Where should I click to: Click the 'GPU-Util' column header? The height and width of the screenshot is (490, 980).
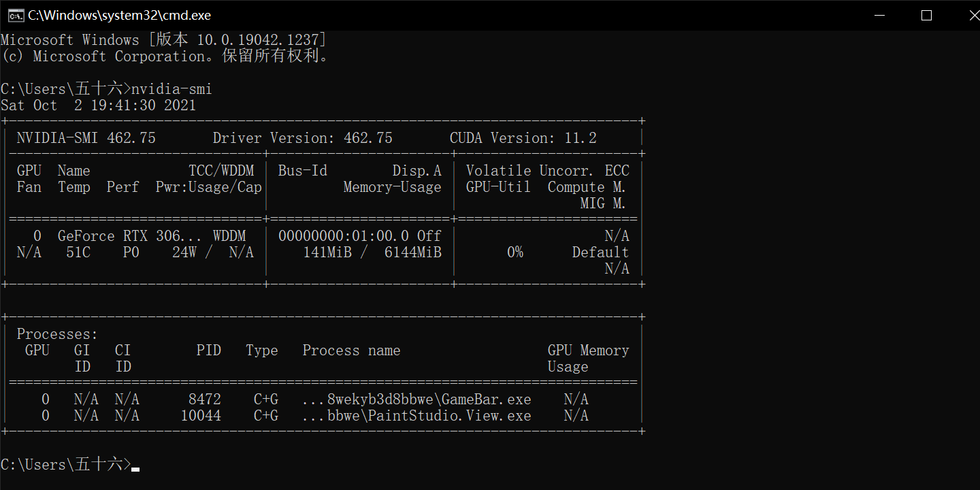[498, 187]
